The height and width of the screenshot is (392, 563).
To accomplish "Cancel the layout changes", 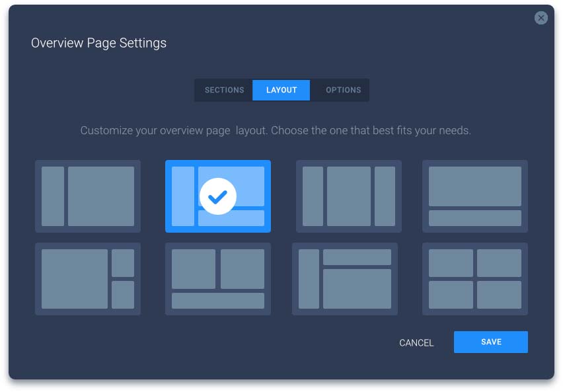I will [416, 343].
